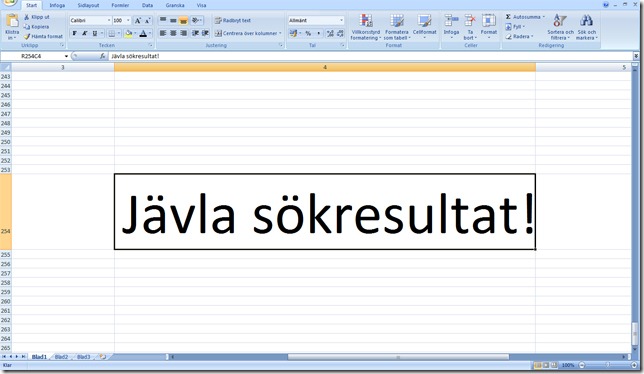644x374 pixels.
Task: Click the Cellformat styles icon
Action: (x=424, y=21)
